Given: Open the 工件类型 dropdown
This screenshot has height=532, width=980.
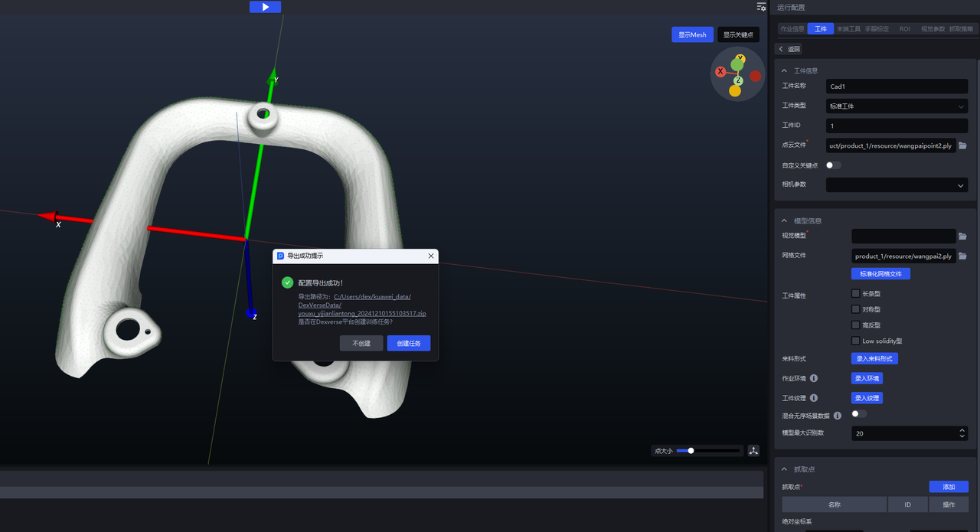Looking at the screenshot, I should coord(897,106).
